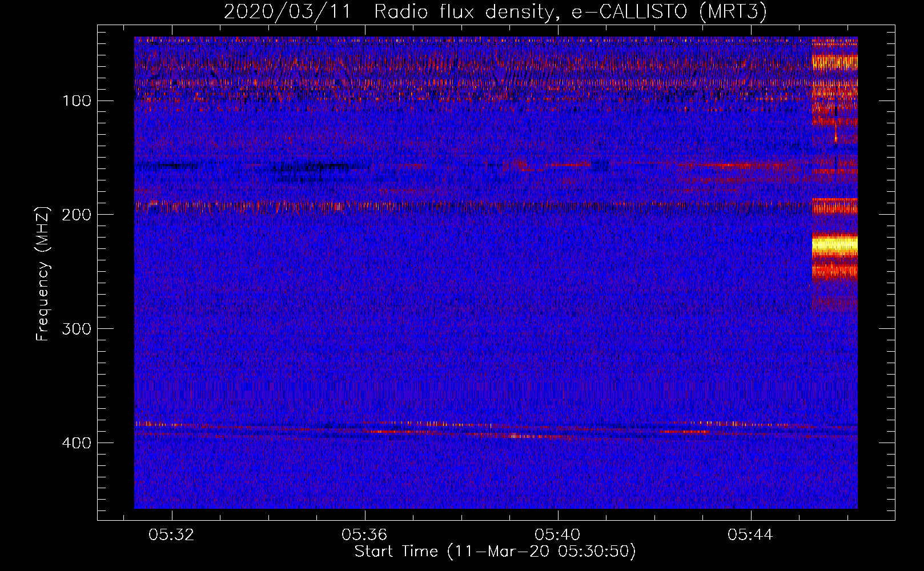This screenshot has height=571, width=924.
Task: Click the "Start Time (11-Mar-20 05:30:50)" label
Action: tap(495, 552)
